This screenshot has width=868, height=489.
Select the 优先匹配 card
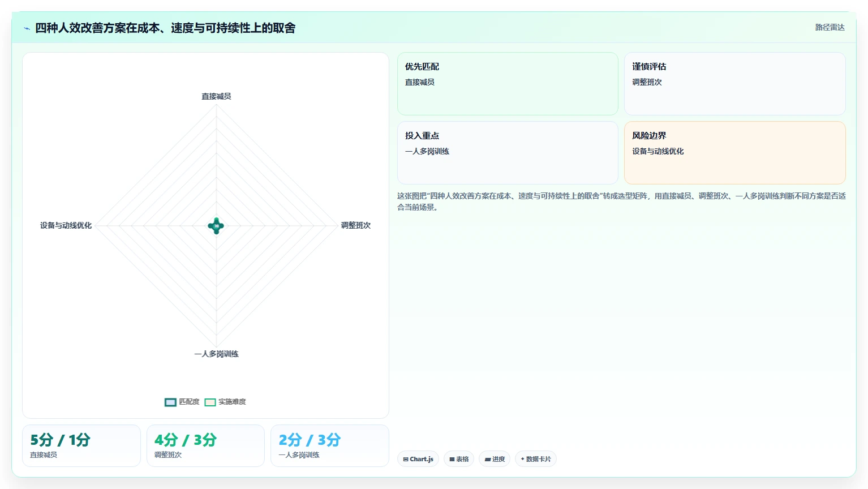(508, 84)
